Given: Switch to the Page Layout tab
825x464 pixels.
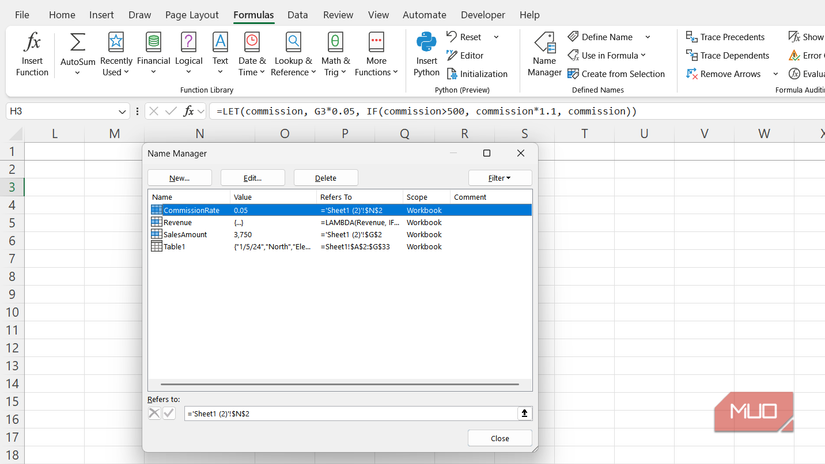Looking at the screenshot, I should click(x=192, y=15).
